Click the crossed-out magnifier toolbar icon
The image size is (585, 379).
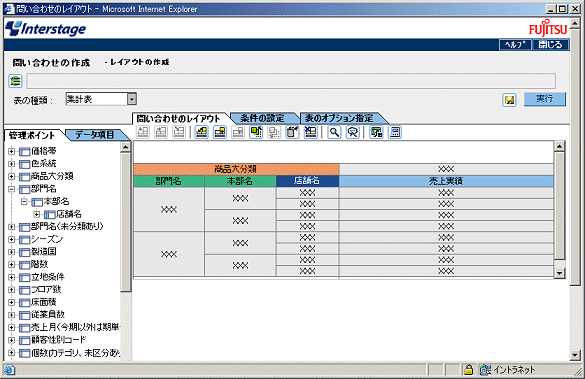pyautogui.click(x=353, y=132)
